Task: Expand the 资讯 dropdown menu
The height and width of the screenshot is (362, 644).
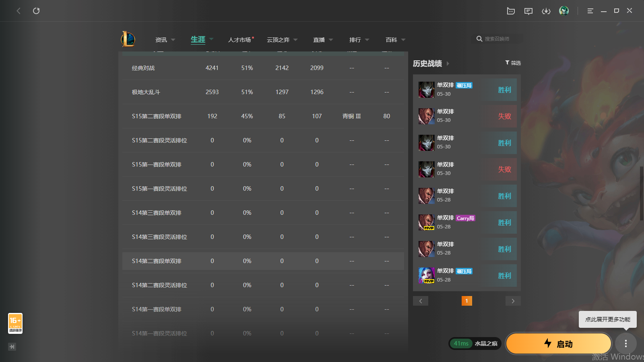Action: pyautogui.click(x=173, y=40)
